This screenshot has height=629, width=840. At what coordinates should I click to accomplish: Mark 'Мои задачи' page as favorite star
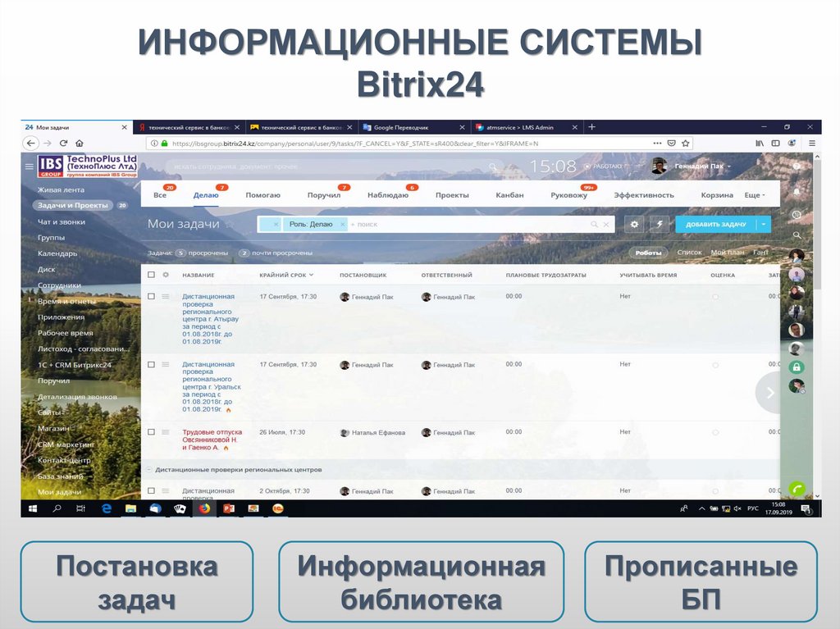[x=230, y=224]
